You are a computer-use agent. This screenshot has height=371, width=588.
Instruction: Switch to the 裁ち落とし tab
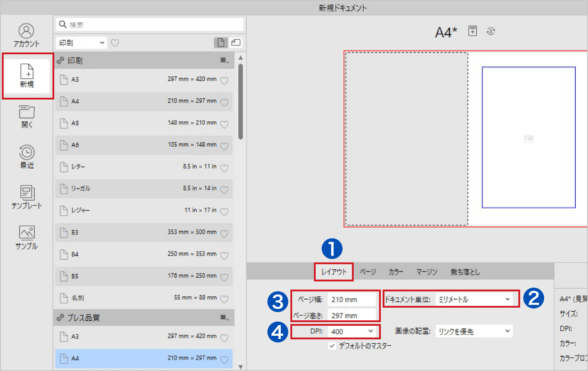(x=465, y=272)
